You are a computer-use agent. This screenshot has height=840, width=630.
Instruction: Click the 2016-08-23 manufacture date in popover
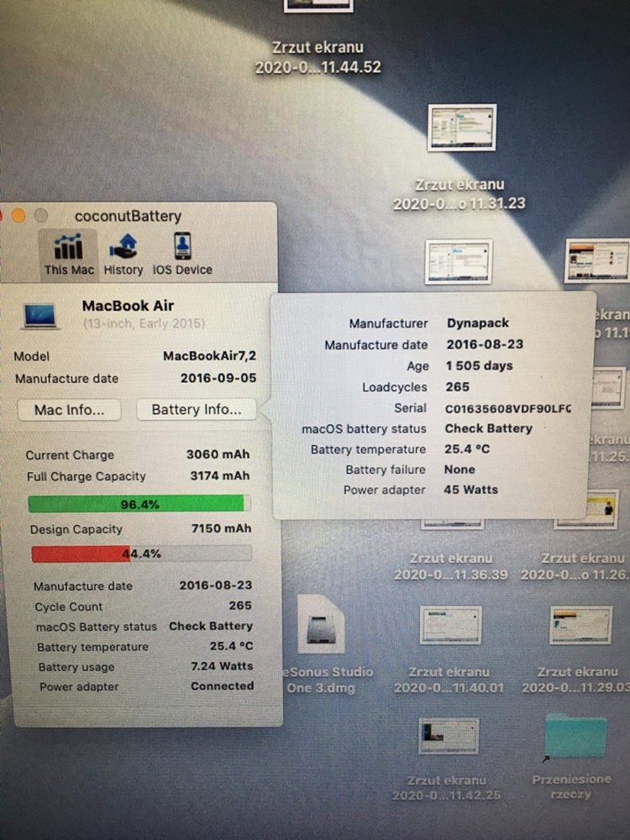[485, 344]
